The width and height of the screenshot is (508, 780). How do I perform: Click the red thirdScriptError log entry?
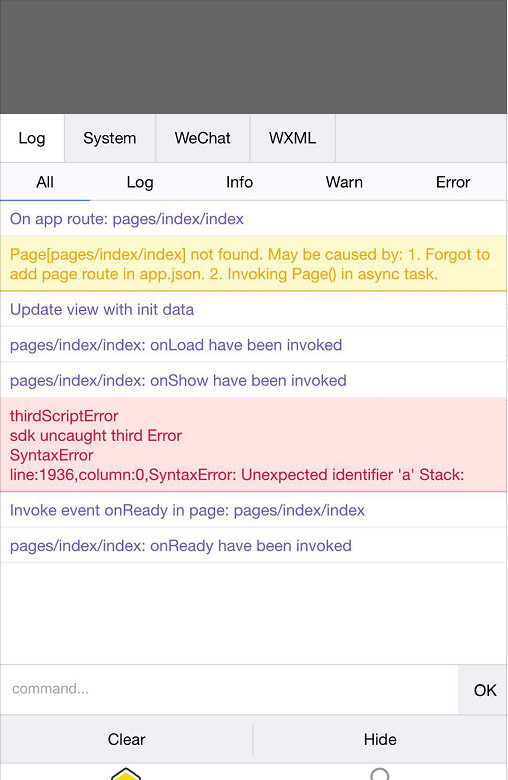click(x=253, y=445)
